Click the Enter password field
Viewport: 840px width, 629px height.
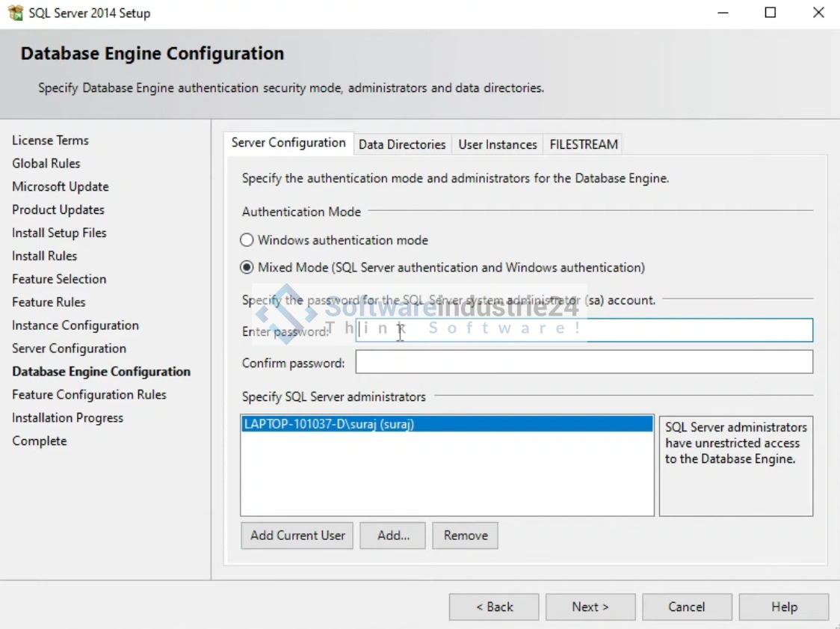click(x=583, y=331)
